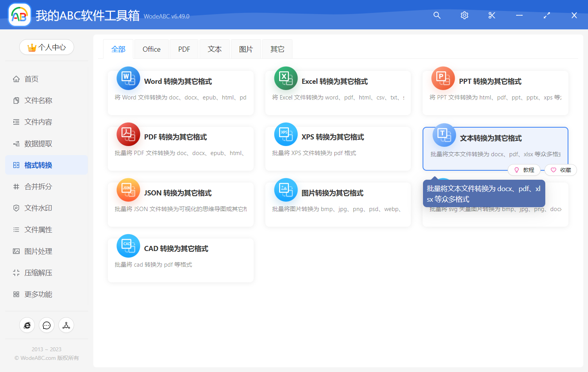Select the Excel conversion tool icon
The height and width of the screenshot is (372, 588).
click(x=286, y=78)
